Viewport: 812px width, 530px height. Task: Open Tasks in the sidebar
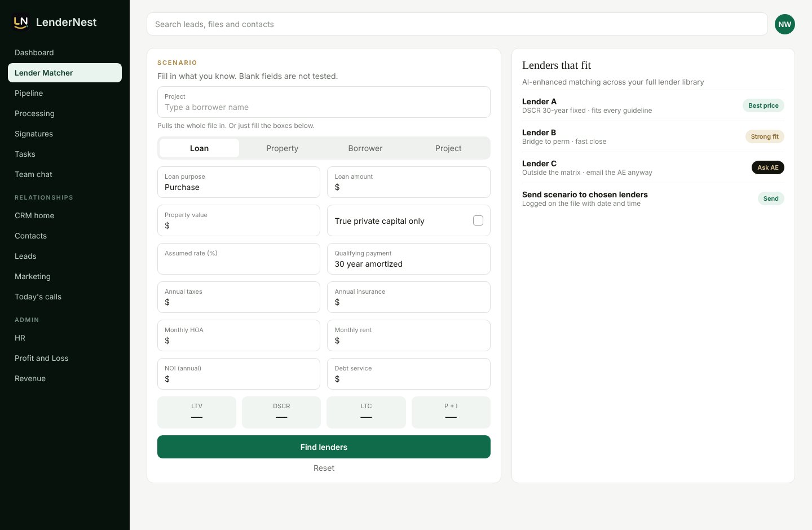click(65, 154)
